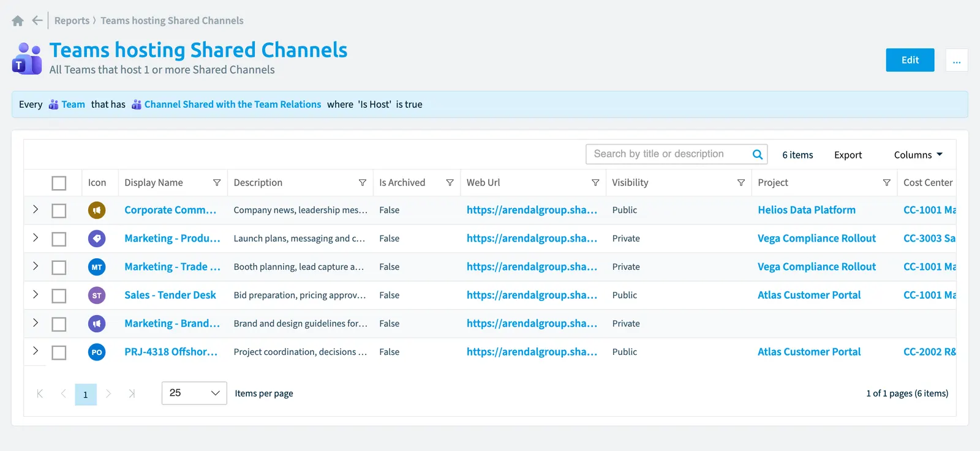The image size is (980, 451).
Task: Expand the Corporate Comm row
Action: coord(36,209)
